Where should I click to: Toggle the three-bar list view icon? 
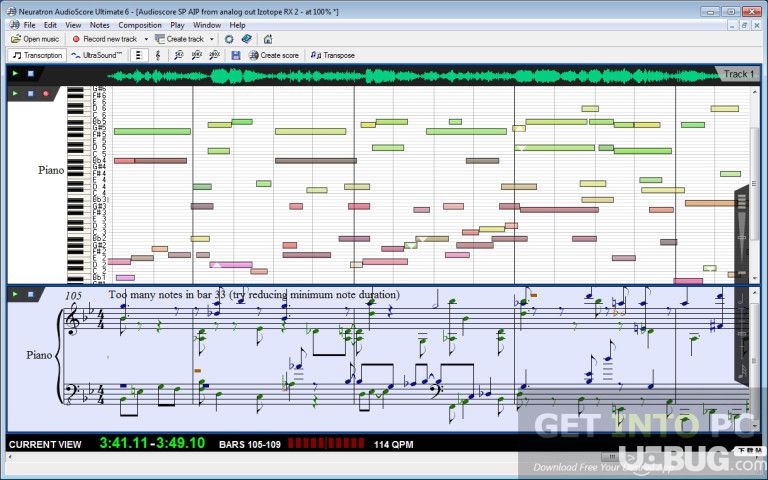click(139, 55)
